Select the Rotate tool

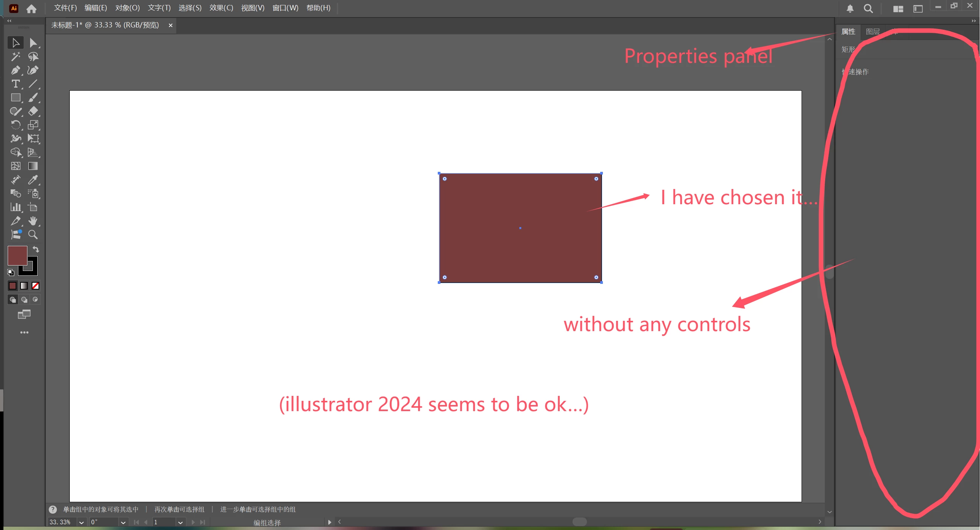15,125
